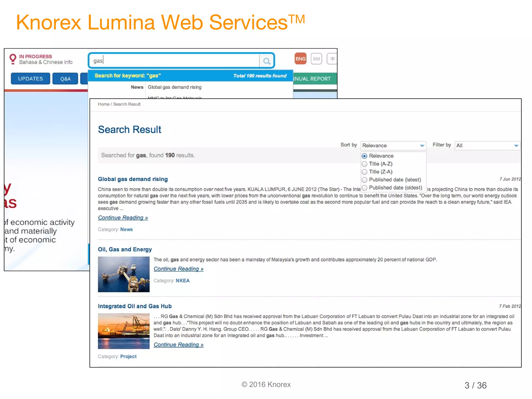Screen dimensions: 532x399
Task: Click the In Progress lightbulb icon
Action: pos(12,59)
